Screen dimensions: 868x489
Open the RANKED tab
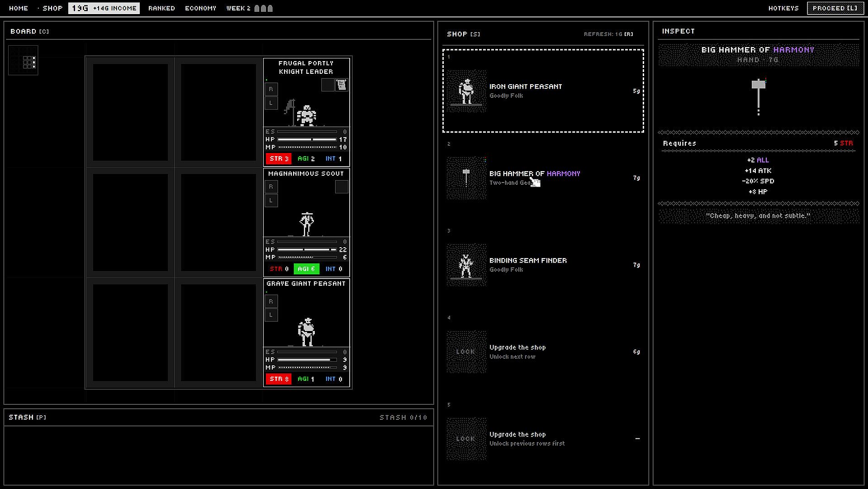click(x=161, y=8)
